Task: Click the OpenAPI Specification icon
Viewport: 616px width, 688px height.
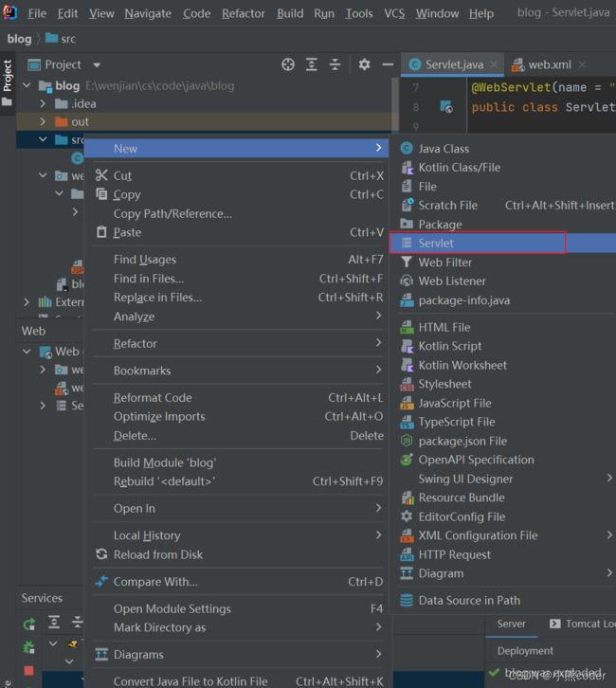Action: click(407, 460)
